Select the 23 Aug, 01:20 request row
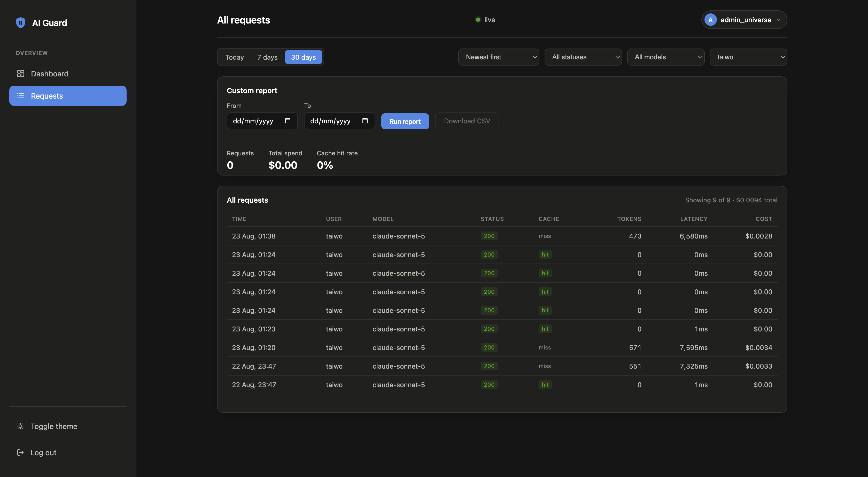Screen dimensions: 868x477 [x=502, y=347]
